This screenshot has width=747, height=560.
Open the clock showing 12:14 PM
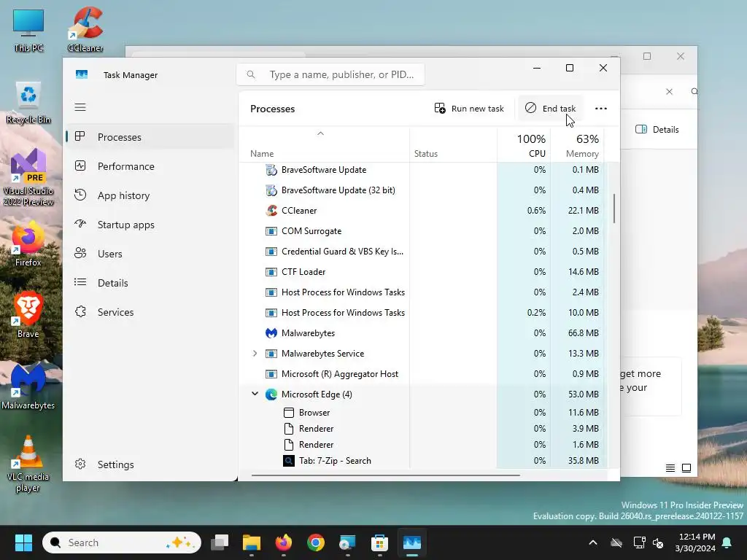695,542
